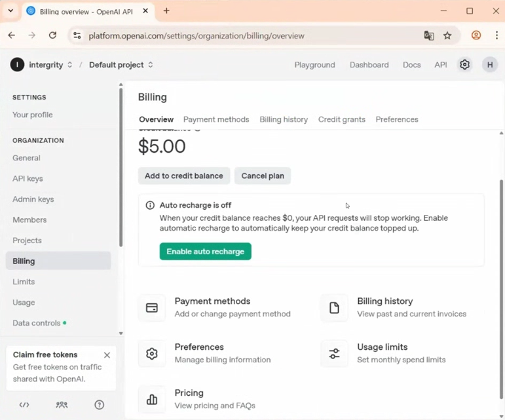Screen dimensions: 505x420
Task: Open the tab search dropdown arrow
Action: pos(10,10)
